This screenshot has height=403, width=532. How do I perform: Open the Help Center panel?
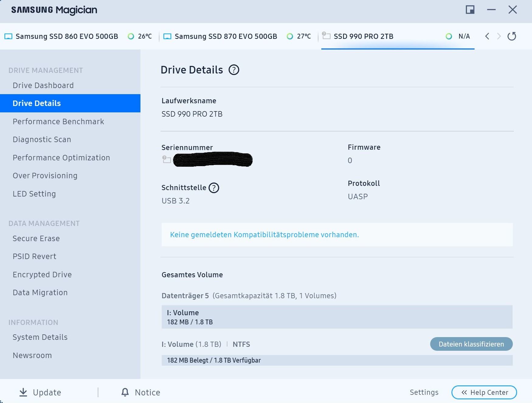pos(484,392)
